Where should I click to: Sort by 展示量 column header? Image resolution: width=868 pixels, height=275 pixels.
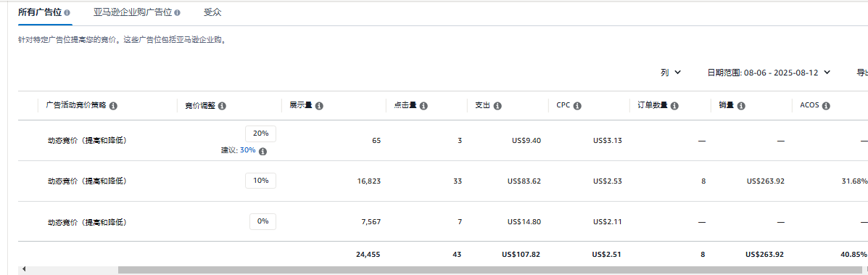(x=301, y=105)
